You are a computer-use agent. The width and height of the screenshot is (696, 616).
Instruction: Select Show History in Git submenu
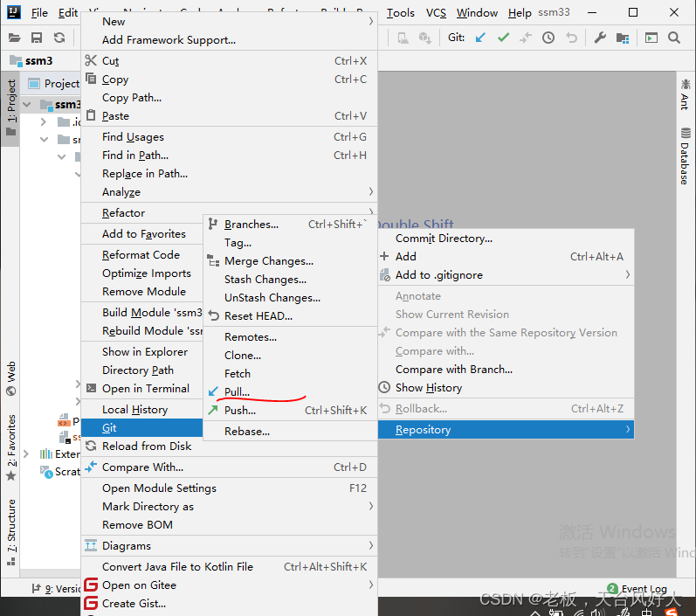(x=506, y=388)
